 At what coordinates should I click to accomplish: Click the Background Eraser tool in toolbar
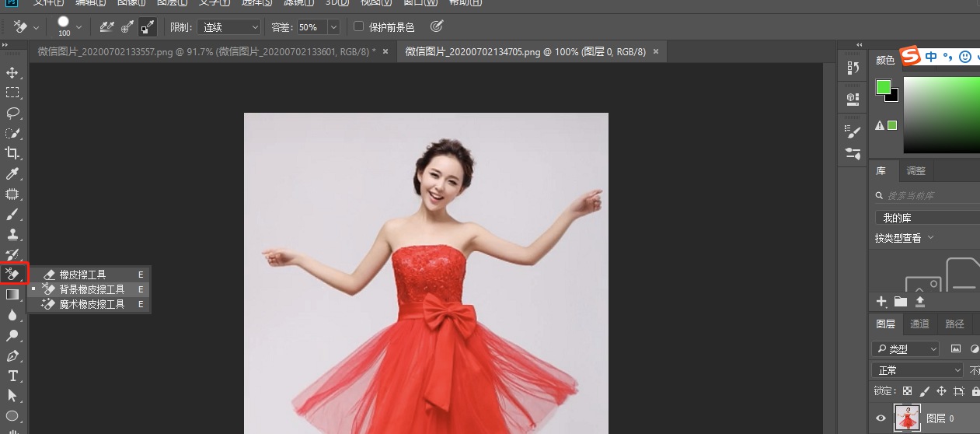click(12, 275)
